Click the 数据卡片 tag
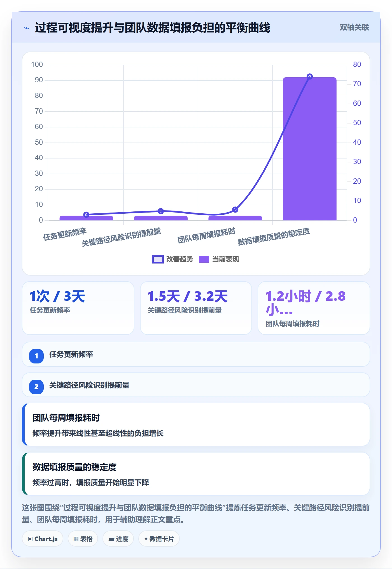Screen dimensions: 392x569 tap(159, 539)
